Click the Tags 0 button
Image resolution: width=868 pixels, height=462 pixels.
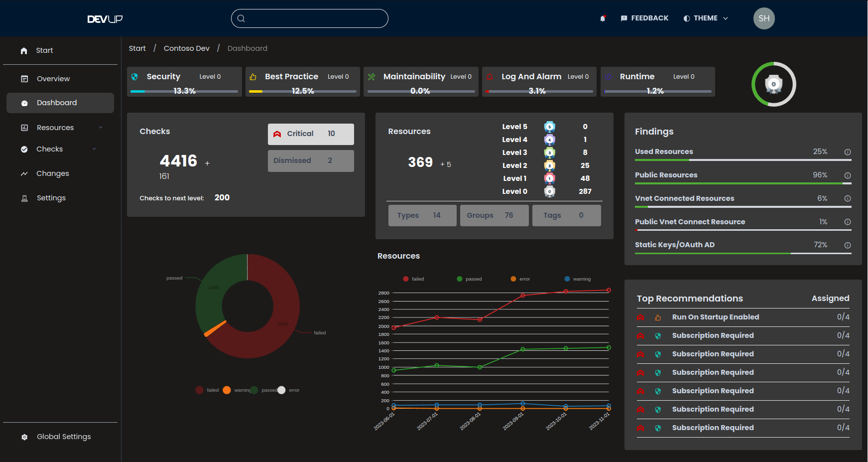567,215
